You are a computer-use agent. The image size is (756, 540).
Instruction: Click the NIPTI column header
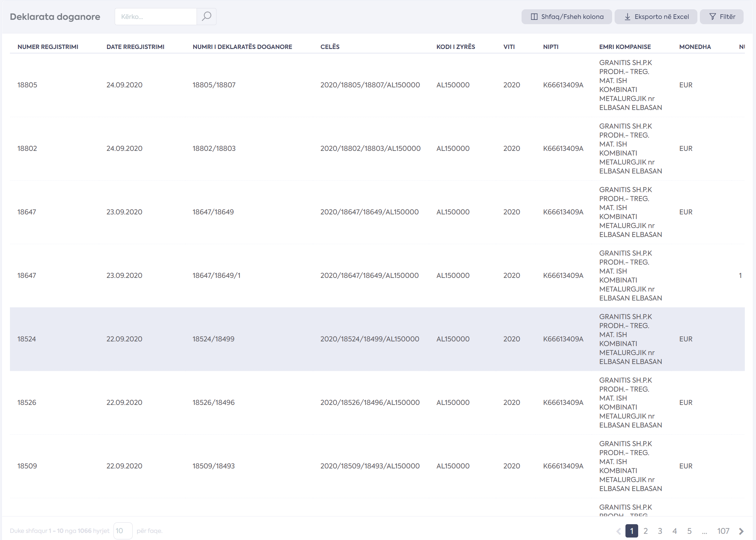(551, 47)
